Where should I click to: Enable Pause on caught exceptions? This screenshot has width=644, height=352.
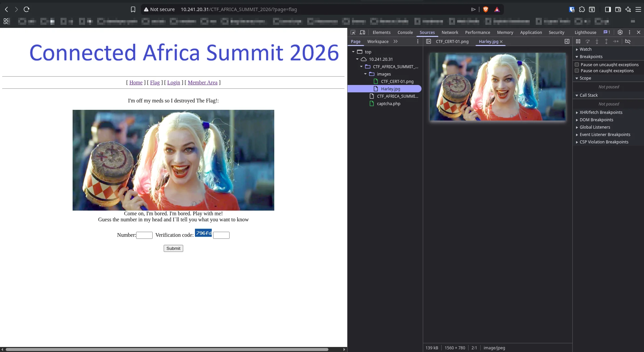577,71
